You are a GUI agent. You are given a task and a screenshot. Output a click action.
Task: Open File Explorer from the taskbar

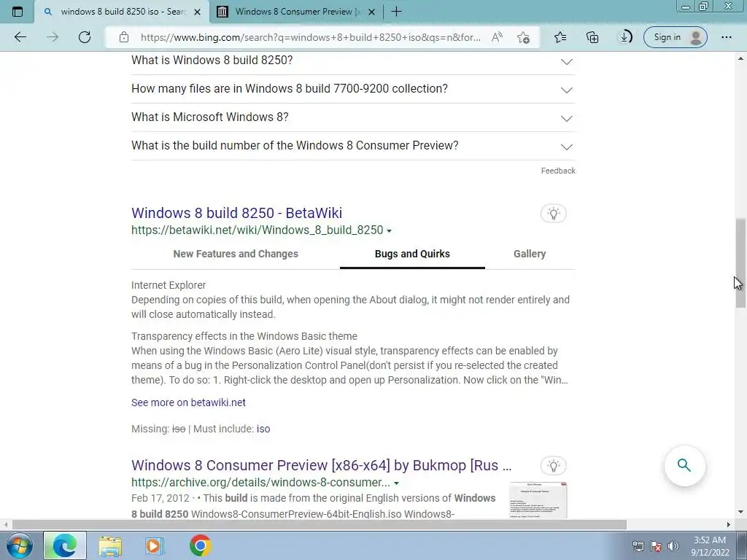111,545
